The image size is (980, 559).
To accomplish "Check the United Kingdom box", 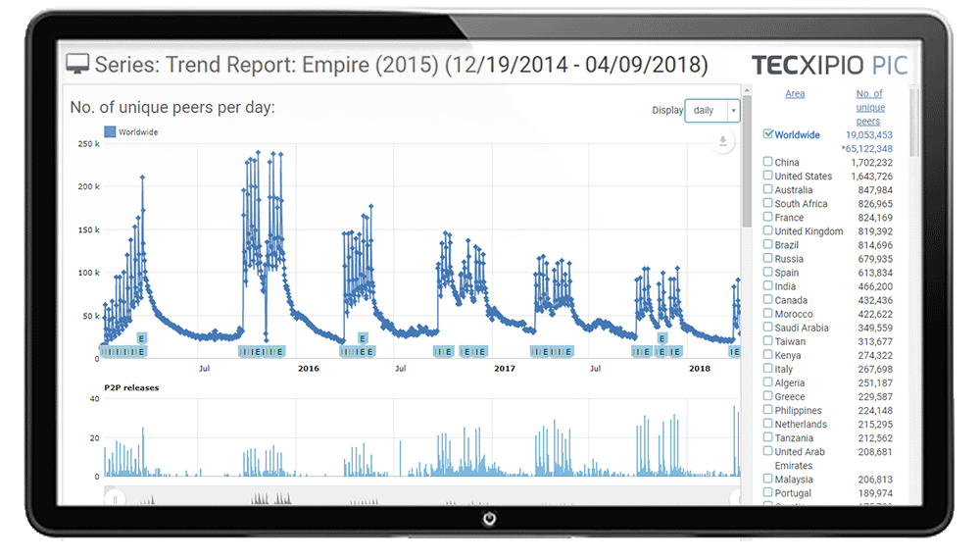I will [768, 230].
